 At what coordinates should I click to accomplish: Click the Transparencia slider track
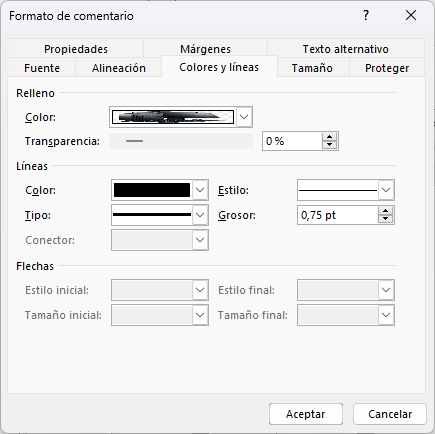point(181,141)
